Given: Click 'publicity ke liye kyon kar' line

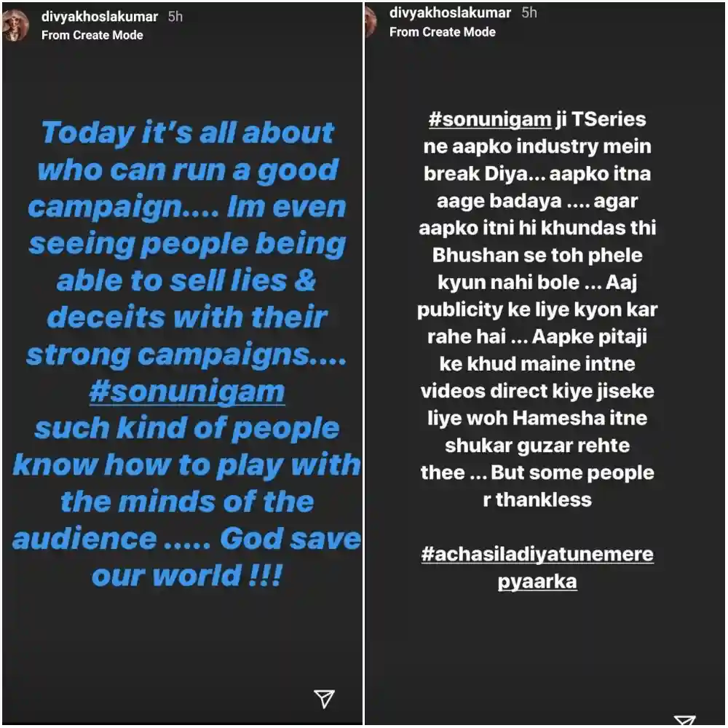Looking at the screenshot, I should [537, 310].
